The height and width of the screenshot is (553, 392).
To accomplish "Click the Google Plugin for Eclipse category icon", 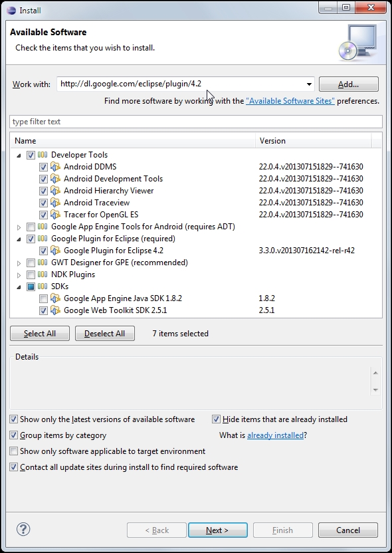I will pyautogui.click(x=43, y=239).
